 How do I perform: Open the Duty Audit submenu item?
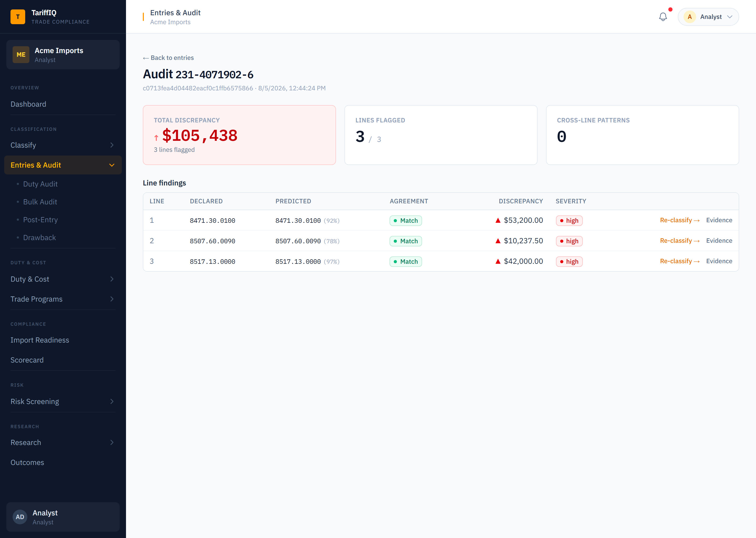(40, 184)
